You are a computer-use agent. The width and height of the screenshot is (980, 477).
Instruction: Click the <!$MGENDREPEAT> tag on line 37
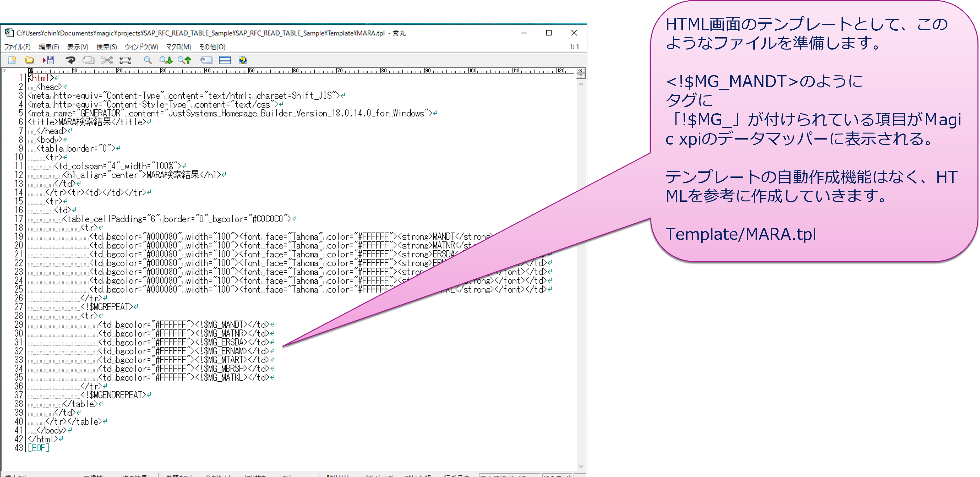pyautogui.click(x=113, y=395)
